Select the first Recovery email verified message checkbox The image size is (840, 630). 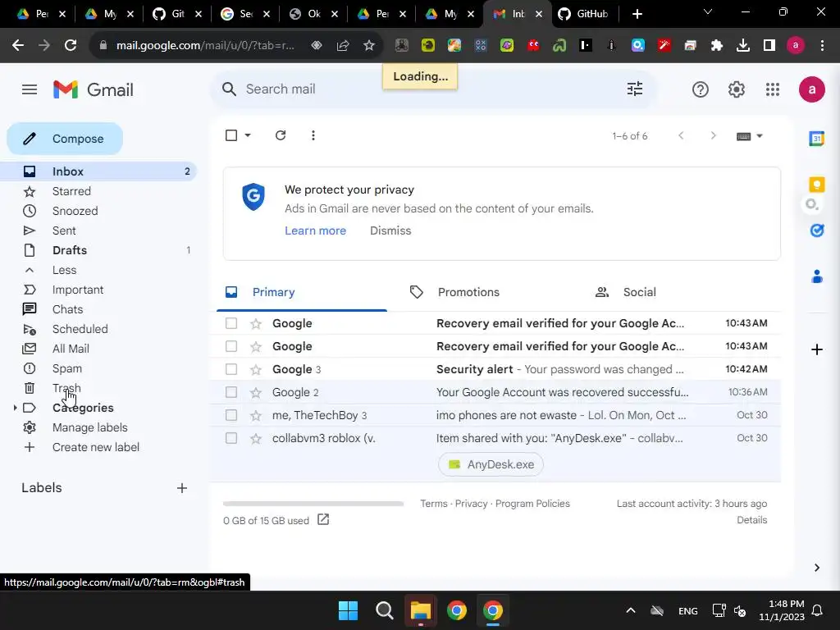coord(231,323)
